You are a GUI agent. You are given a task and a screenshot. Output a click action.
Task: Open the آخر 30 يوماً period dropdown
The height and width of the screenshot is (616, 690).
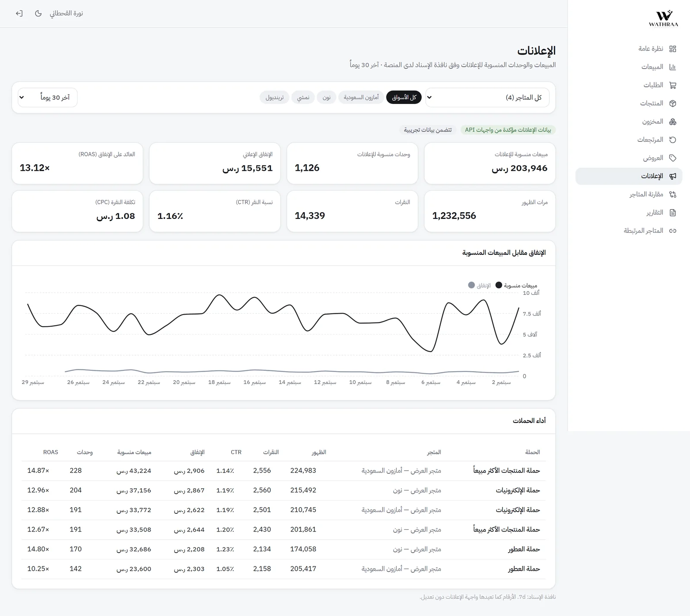pyautogui.click(x=47, y=97)
